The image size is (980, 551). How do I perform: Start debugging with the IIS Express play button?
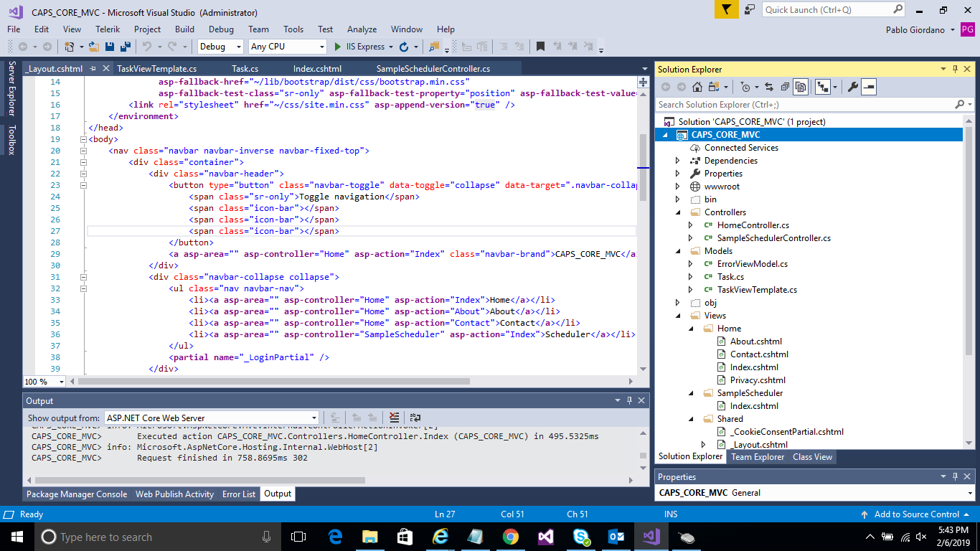tap(339, 47)
